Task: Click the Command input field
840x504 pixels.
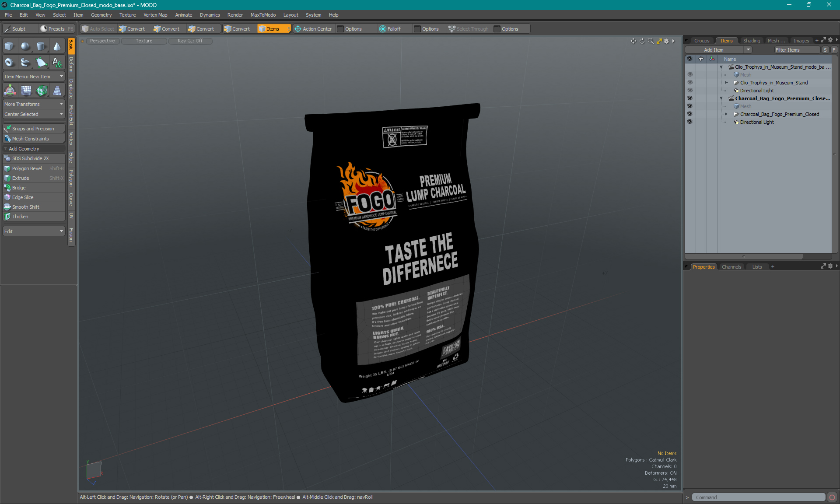Action: point(758,497)
